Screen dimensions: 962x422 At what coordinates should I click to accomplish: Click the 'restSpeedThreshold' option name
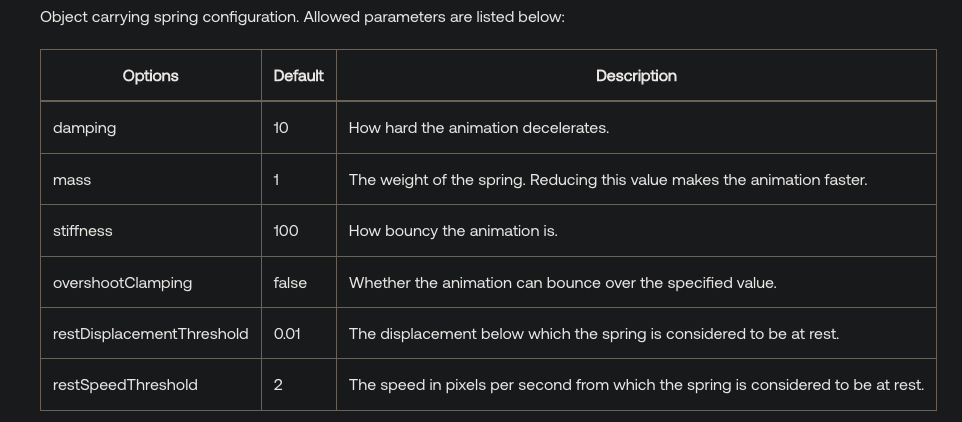[125, 385]
